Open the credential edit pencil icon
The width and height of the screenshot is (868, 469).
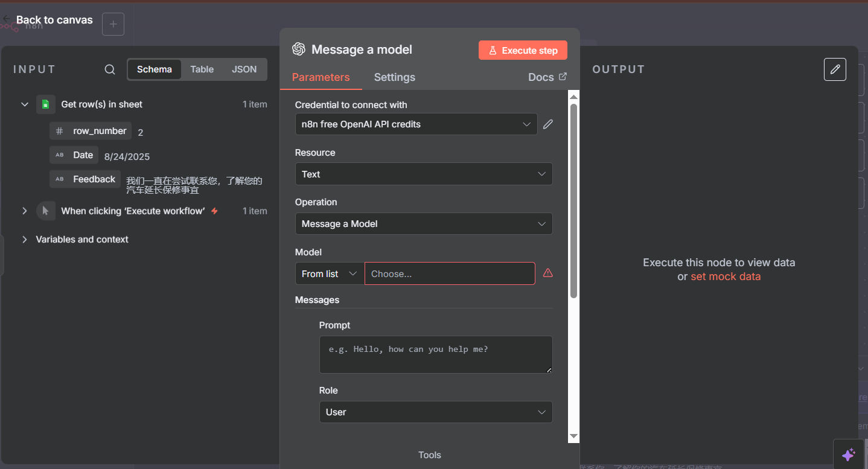click(x=548, y=124)
